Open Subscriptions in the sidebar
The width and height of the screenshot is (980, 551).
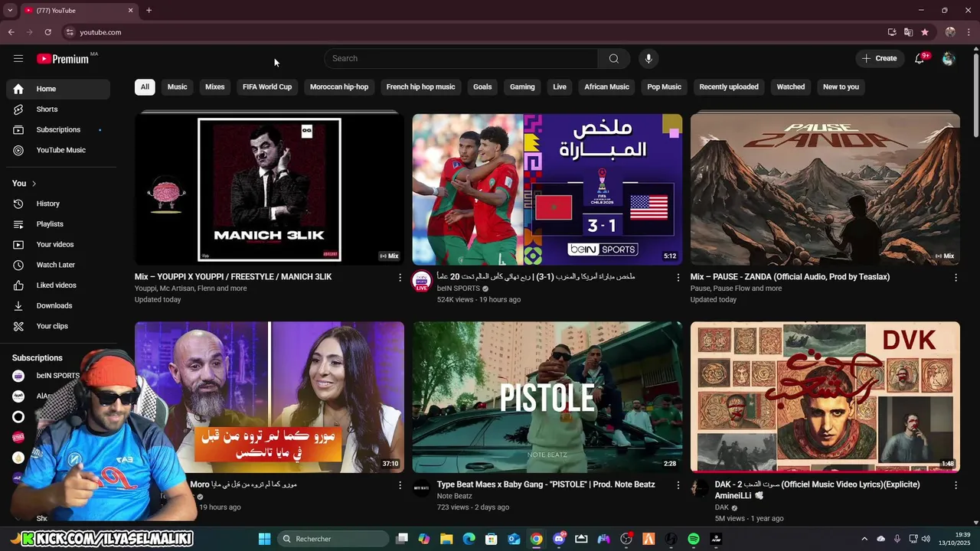[58, 129]
